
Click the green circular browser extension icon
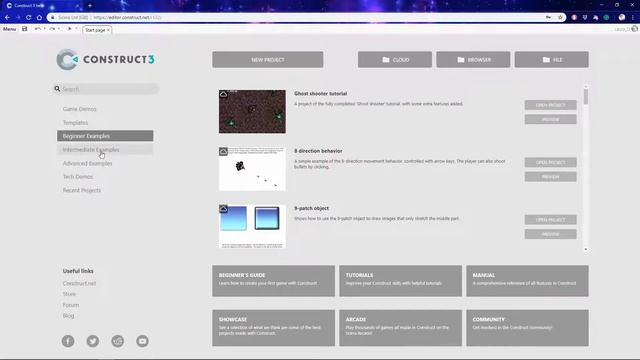(607, 18)
